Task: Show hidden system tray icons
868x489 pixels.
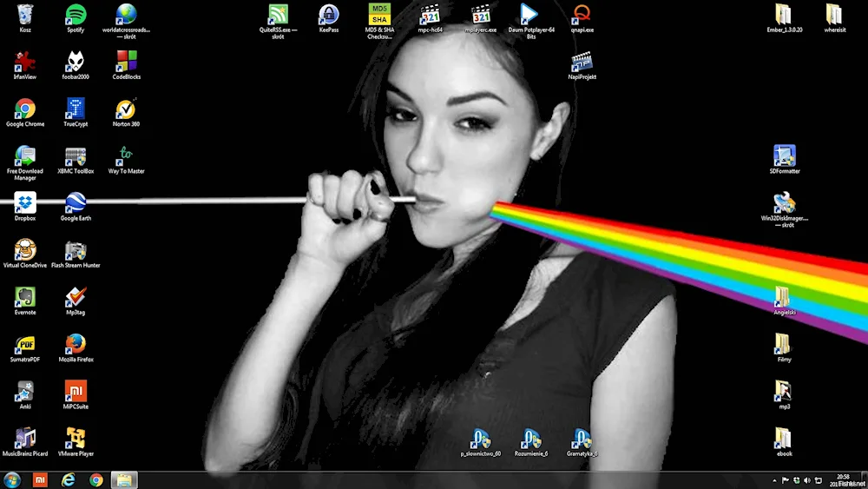Action: 774,480
